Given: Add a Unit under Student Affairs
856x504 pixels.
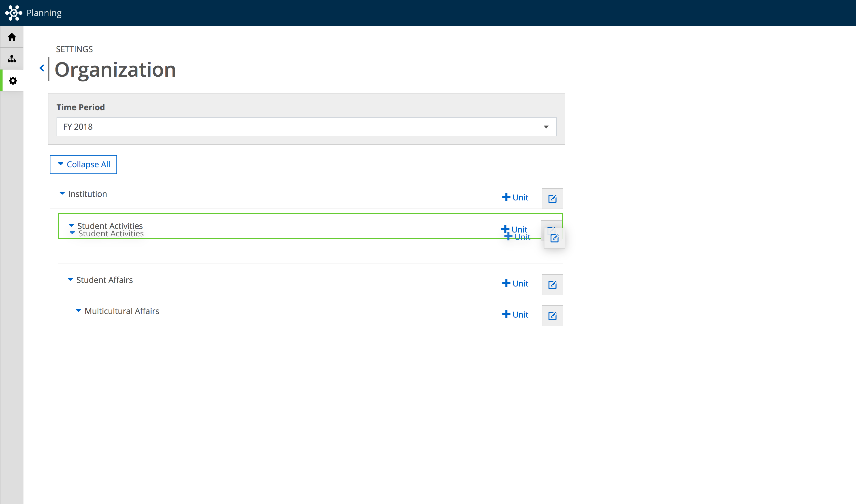Looking at the screenshot, I should coord(515,283).
